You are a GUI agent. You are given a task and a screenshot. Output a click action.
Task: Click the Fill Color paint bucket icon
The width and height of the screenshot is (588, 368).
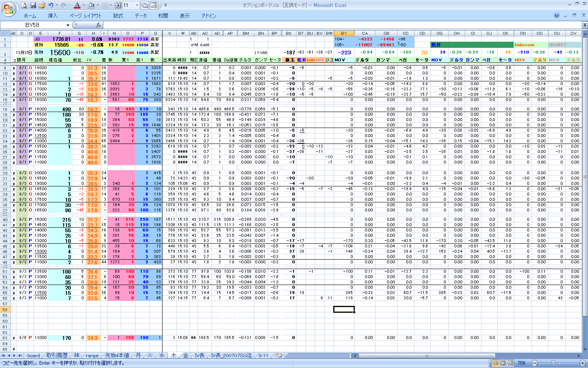pos(91,5)
